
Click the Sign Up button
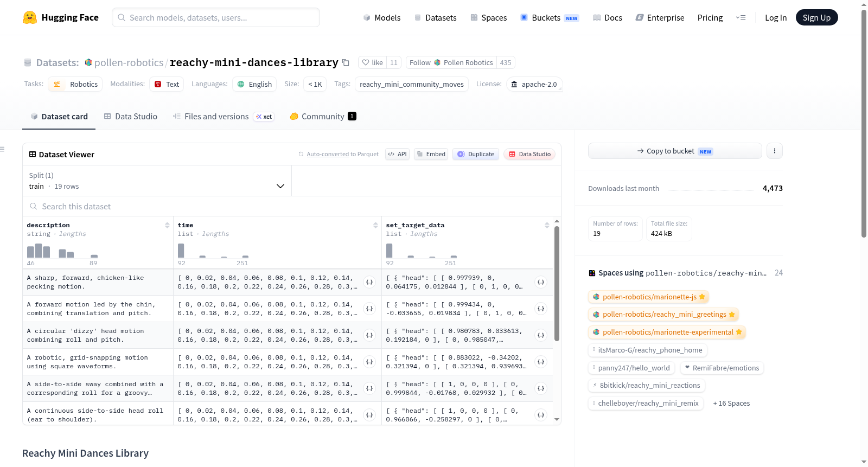816,17
